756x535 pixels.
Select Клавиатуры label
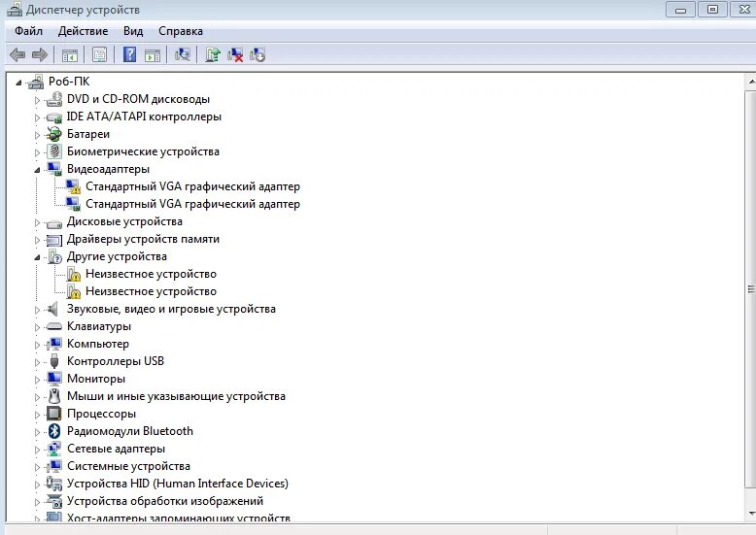tap(99, 326)
